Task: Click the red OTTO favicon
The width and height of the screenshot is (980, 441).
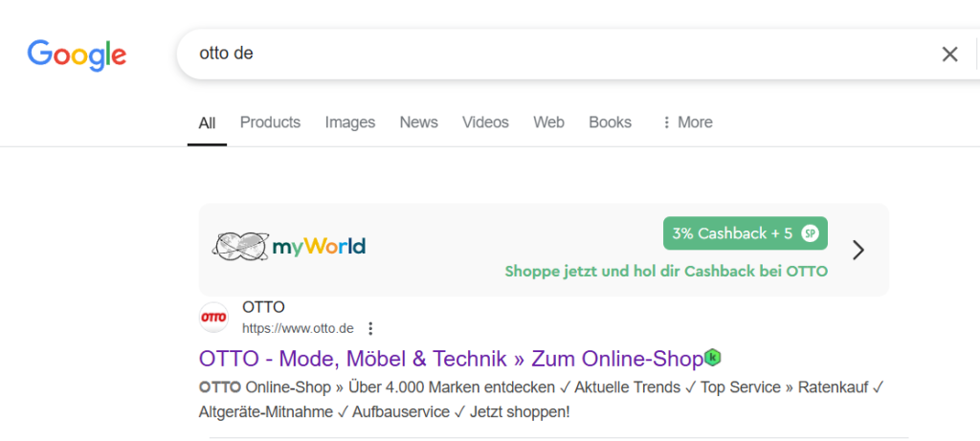Action: tap(213, 318)
